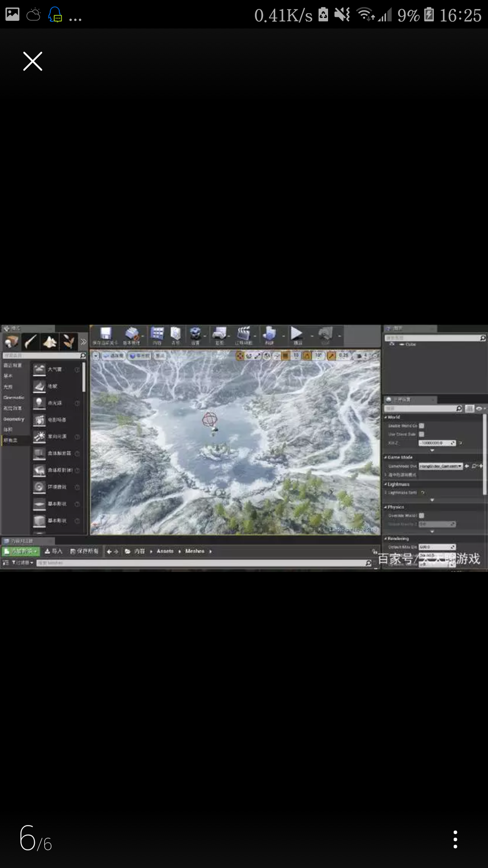This screenshot has height=868, width=488.
Task: Click Import button in Content Browser
Action: (54, 551)
